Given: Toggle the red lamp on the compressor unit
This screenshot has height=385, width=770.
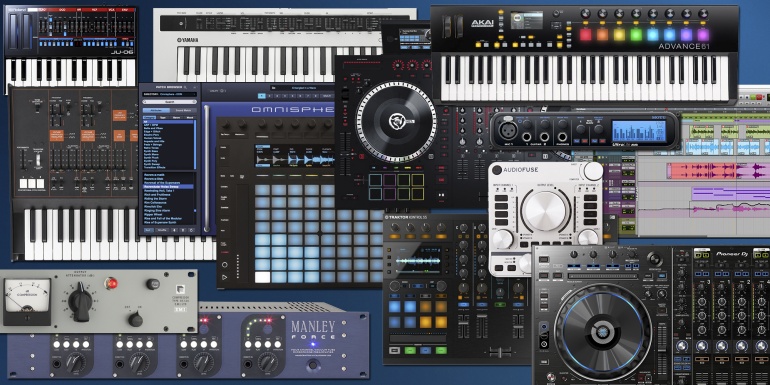Looking at the screenshot, I should click(x=112, y=283).
